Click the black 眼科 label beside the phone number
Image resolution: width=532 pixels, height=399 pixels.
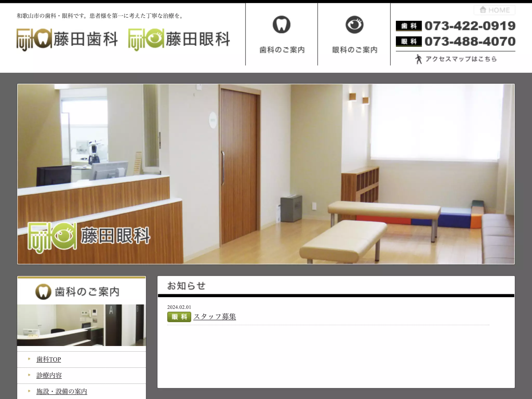pos(409,41)
